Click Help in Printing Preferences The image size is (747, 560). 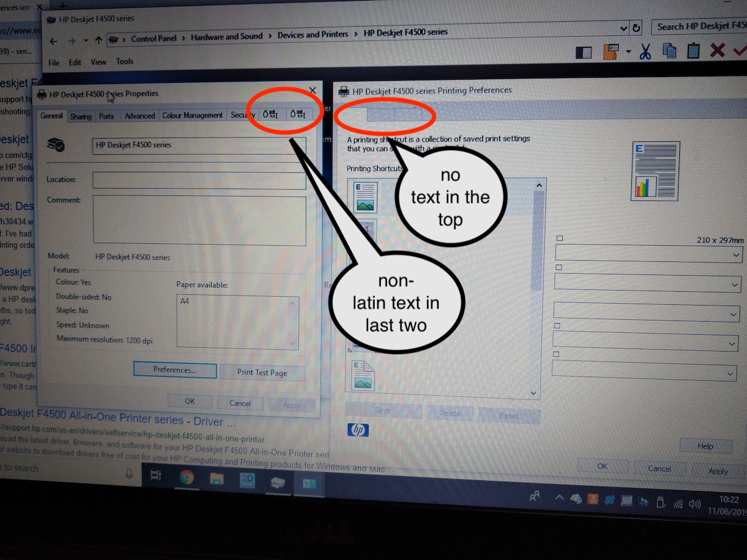click(705, 446)
